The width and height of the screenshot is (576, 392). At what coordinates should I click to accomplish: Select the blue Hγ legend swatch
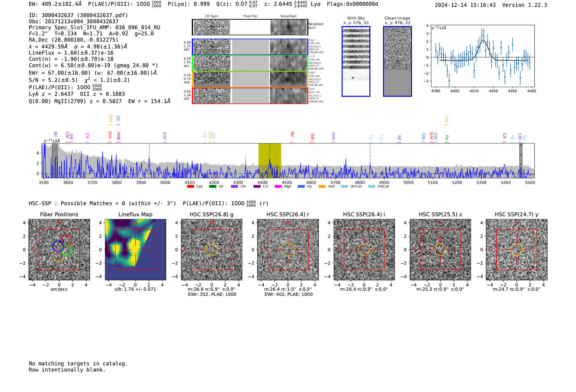[x=301, y=186]
